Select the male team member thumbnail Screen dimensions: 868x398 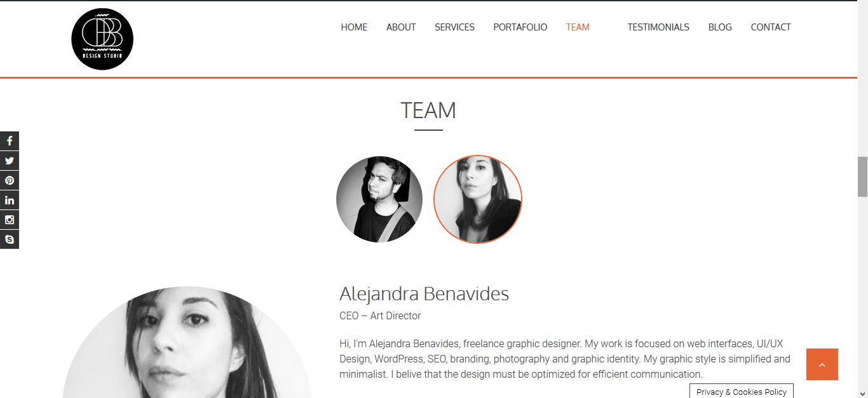click(379, 199)
